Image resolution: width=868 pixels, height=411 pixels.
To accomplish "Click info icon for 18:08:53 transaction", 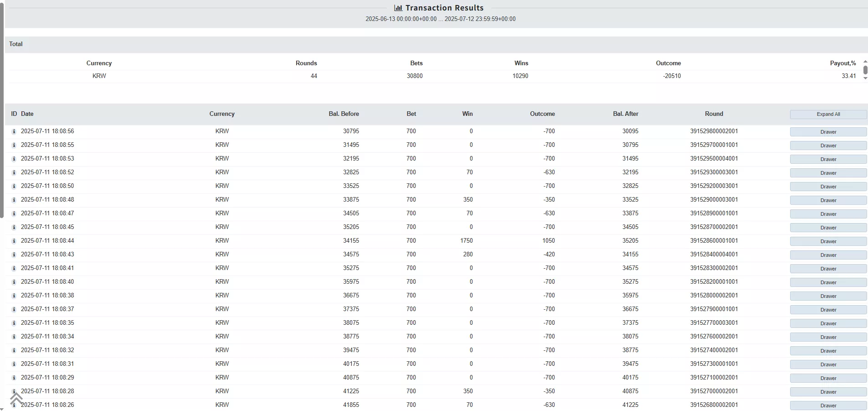I will point(14,159).
